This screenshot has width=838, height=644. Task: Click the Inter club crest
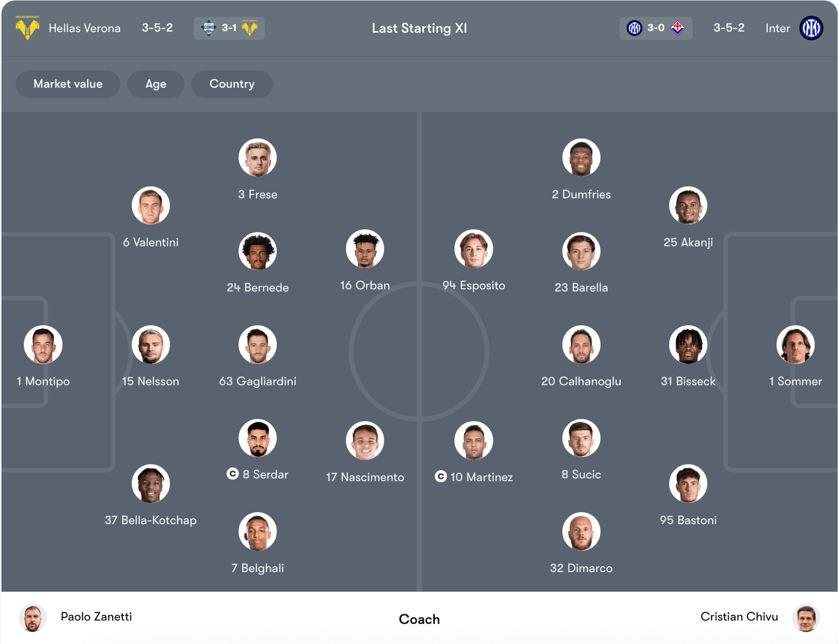tap(811, 28)
